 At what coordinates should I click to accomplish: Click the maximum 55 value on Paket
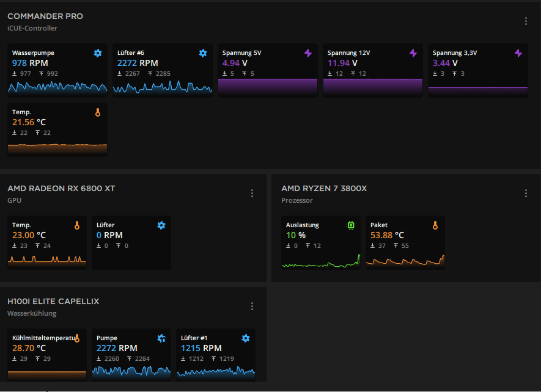coord(405,246)
